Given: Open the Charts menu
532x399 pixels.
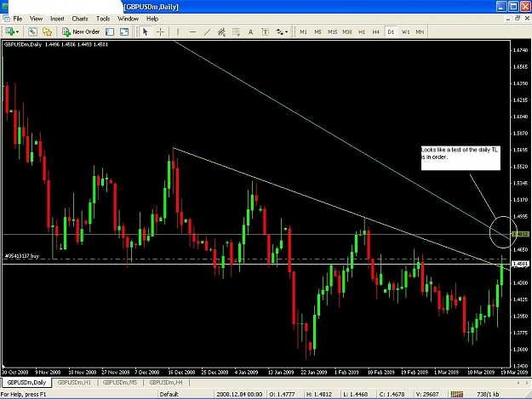Looking at the screenshot, I should 80,19.
